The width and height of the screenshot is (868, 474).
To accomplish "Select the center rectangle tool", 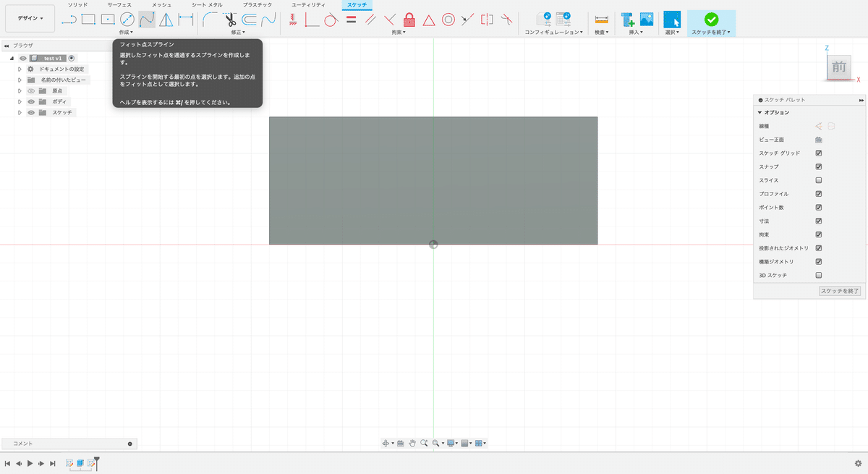I will click(108, 20).
